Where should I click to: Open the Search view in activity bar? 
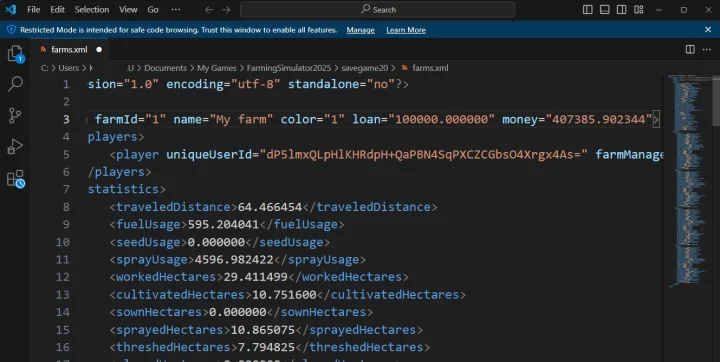(15, 84)
